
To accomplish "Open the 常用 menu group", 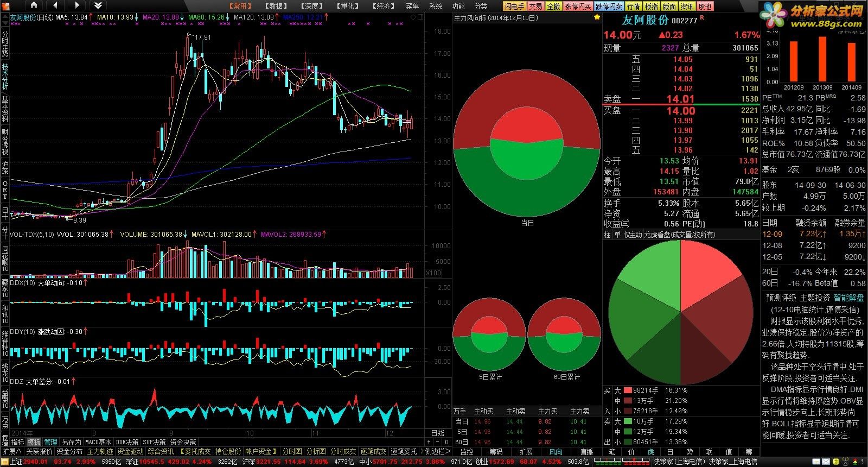I will tap(240, 6).
